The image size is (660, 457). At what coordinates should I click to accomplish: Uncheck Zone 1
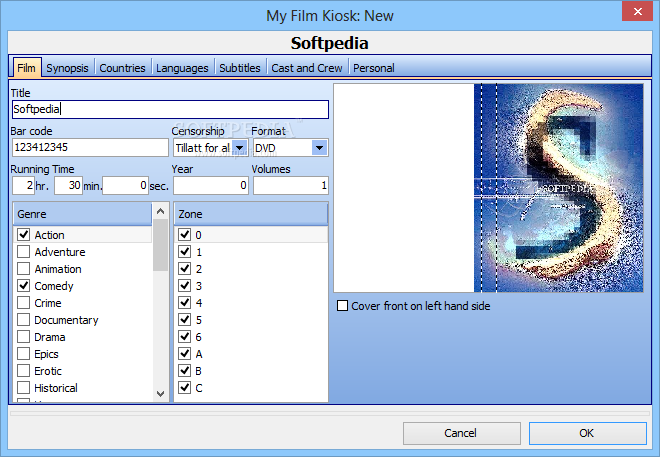[x=185, y=252]
